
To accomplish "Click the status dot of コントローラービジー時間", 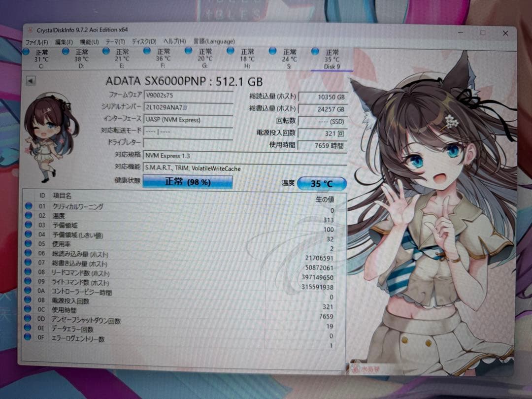I will (x=28, y=291).
